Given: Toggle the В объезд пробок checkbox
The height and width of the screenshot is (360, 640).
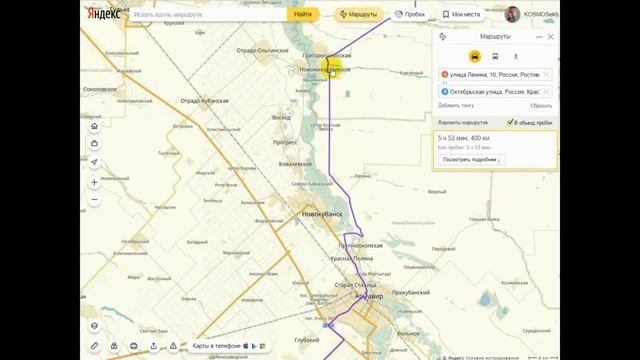Looking at the screenshot, I should (510, 122).
